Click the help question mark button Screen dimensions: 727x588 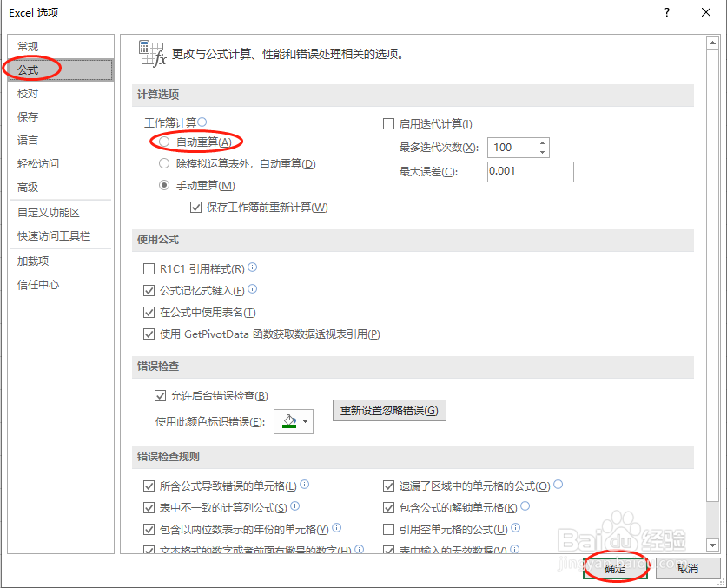point(667,12)
